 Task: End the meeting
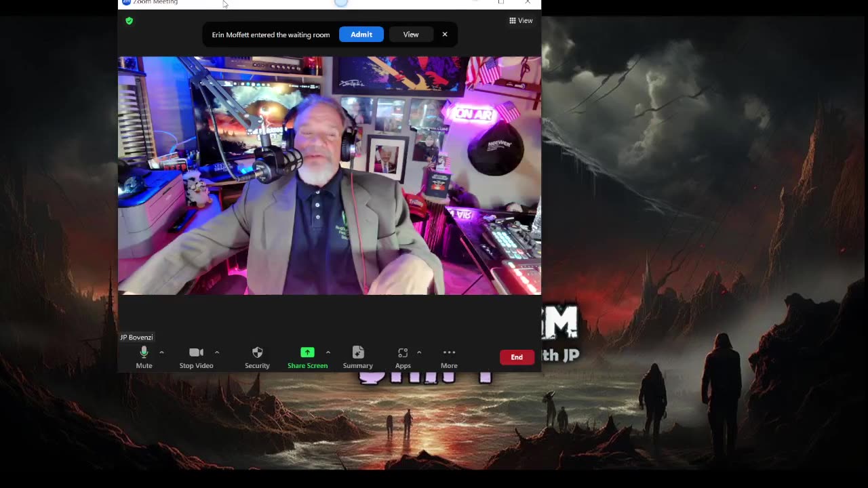[517, 357]
